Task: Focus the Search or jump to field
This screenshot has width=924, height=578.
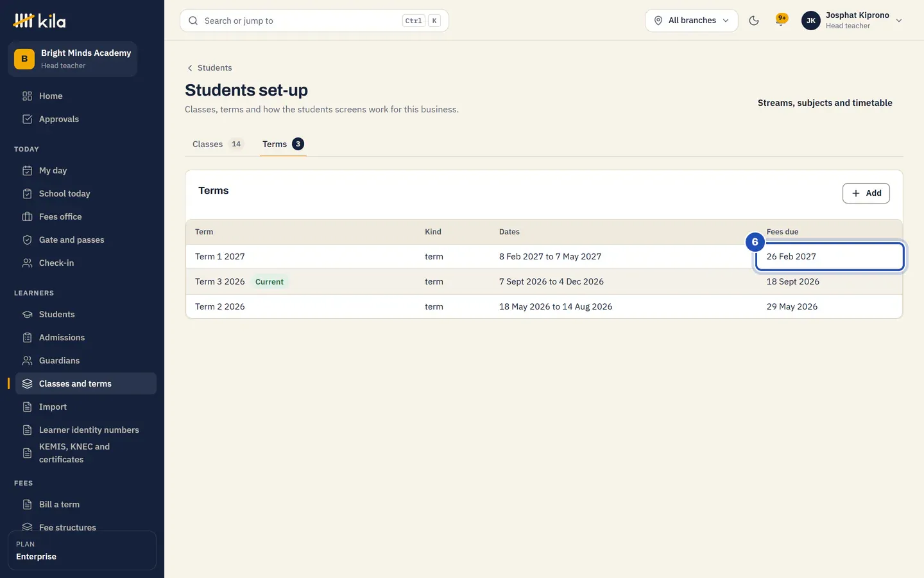Action: pyautogui.click(x=314, y=21)
